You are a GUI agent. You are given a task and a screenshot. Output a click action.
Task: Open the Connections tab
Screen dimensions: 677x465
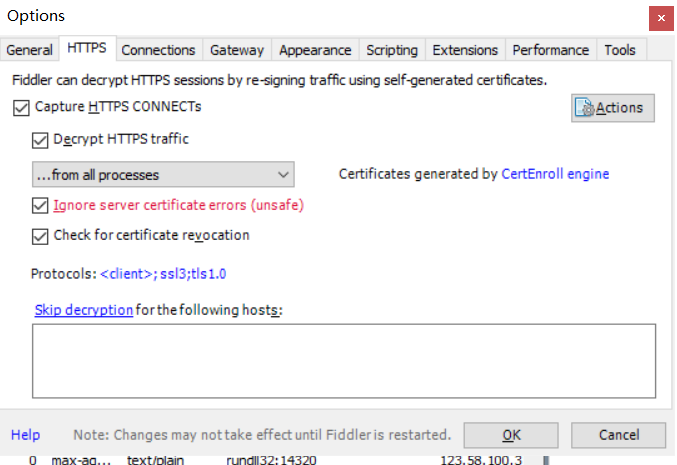[x=158, y=50]
